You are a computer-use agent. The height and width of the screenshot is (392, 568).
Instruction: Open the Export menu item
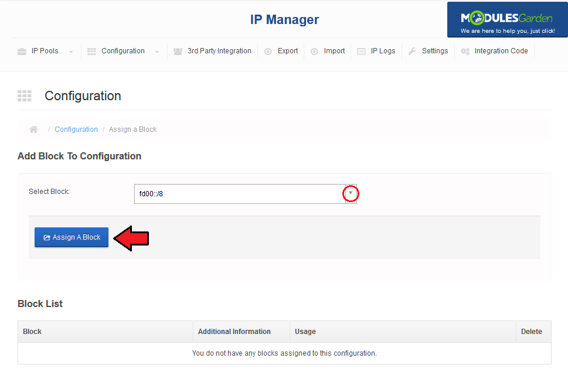pyautogui.click(x=281, y=51)
